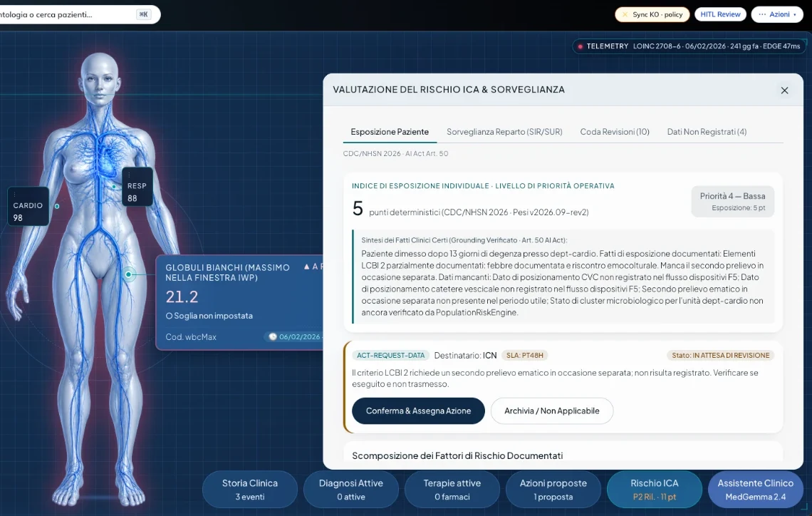812x516 pixels.
Task: Click the Globuli Bianchi card title
Action: [x=227, y=272]
